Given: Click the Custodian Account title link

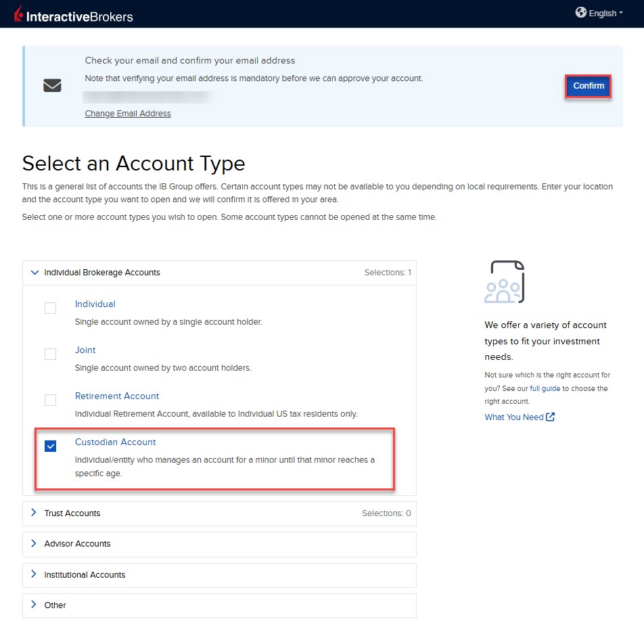Looking at the screenshot, I should point(116,442).
